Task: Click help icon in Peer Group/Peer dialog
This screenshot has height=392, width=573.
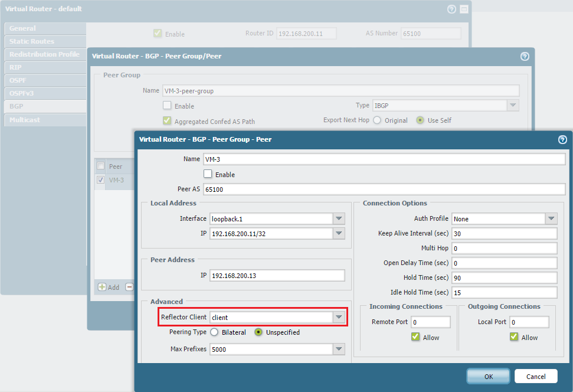Action: point(525,57)
